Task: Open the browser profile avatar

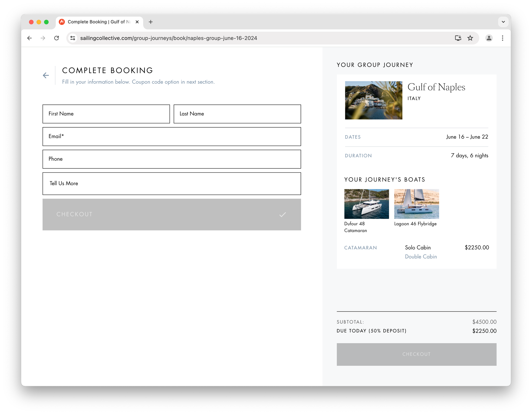Action: (x=489, y=38)
